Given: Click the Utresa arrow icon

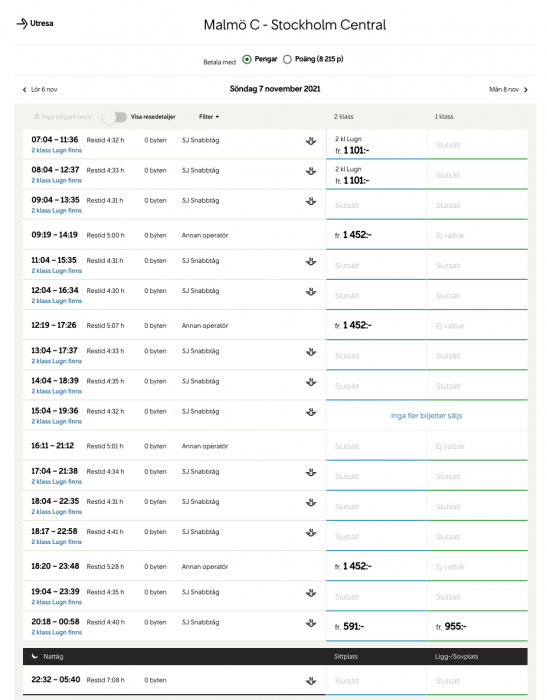Looking at the screenshot, I should point(22,23).
